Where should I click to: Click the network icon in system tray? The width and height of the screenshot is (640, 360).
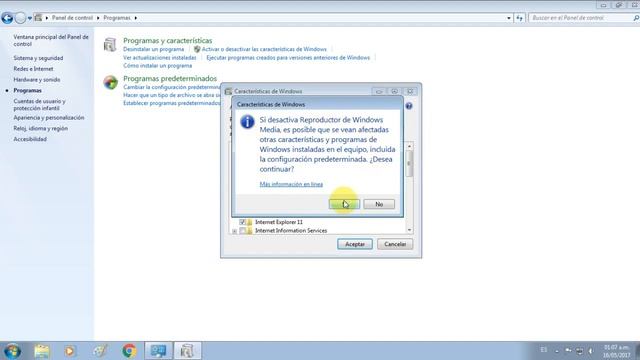pyautogui.click(x=580, y=351)
